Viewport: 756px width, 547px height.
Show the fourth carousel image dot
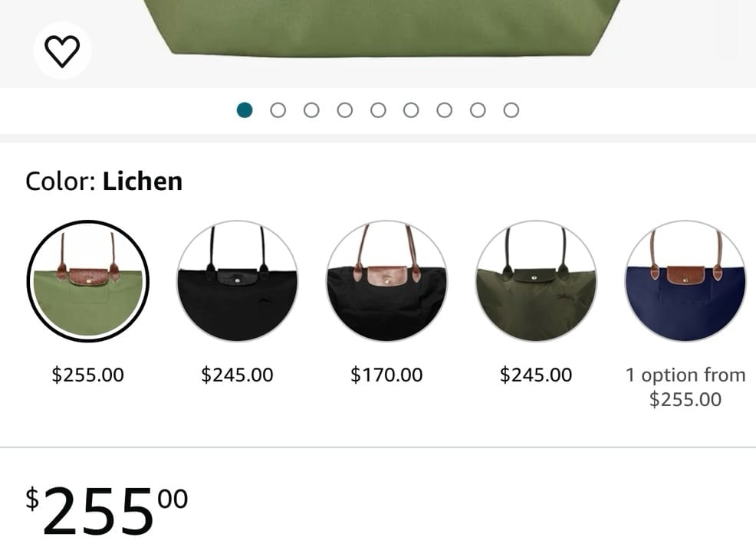click(345, 110)
